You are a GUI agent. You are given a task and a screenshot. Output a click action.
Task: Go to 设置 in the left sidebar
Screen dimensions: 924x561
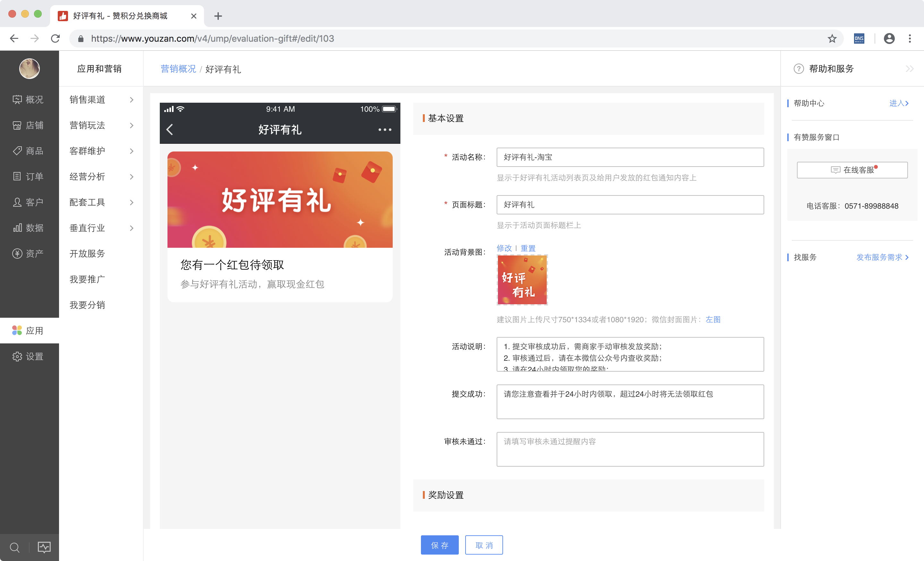29,357
